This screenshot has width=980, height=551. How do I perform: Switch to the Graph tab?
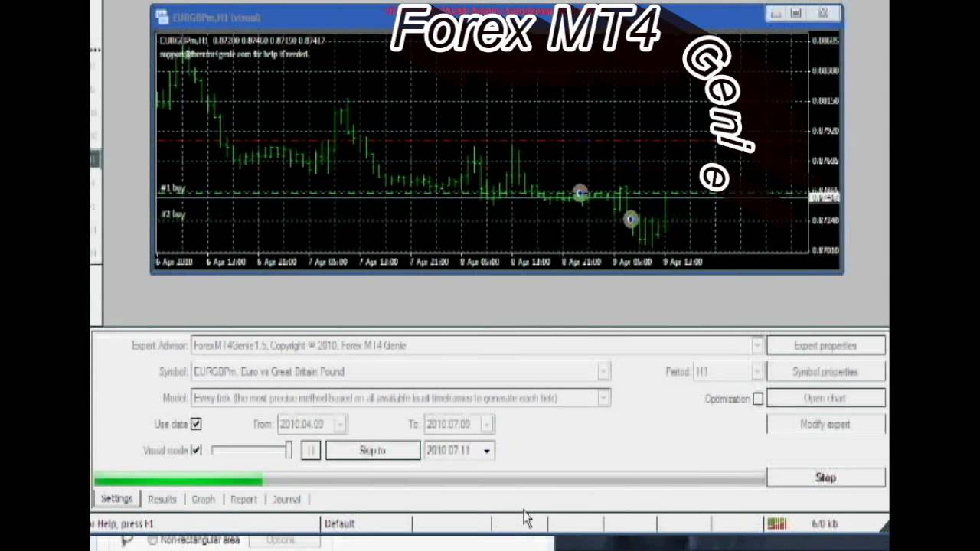[x=203, y=499]
